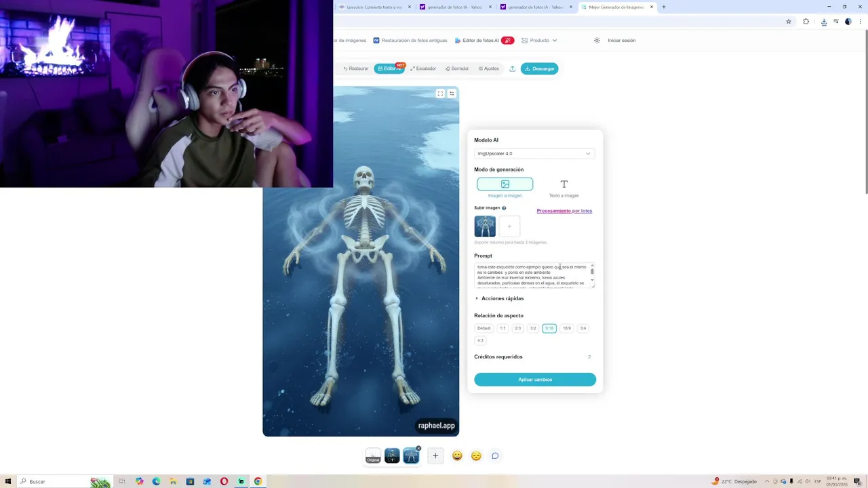Remove the selected history thumbnail with its X
The width and height of the screenshot is (868, 488).
[x=418, y=448]
